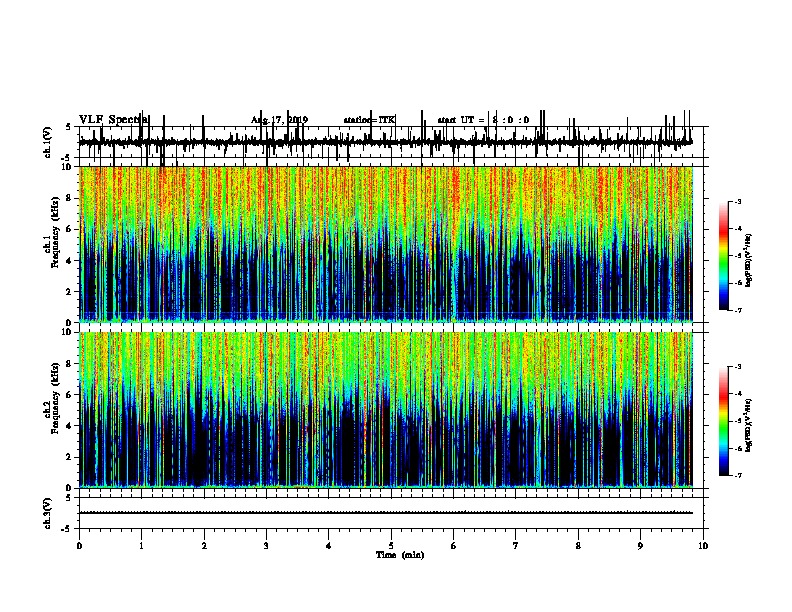The height and width of the screenshot is (612, 792).
Task: Click the "ch.3(V)" waveform axis label
Action: point(48,513)
